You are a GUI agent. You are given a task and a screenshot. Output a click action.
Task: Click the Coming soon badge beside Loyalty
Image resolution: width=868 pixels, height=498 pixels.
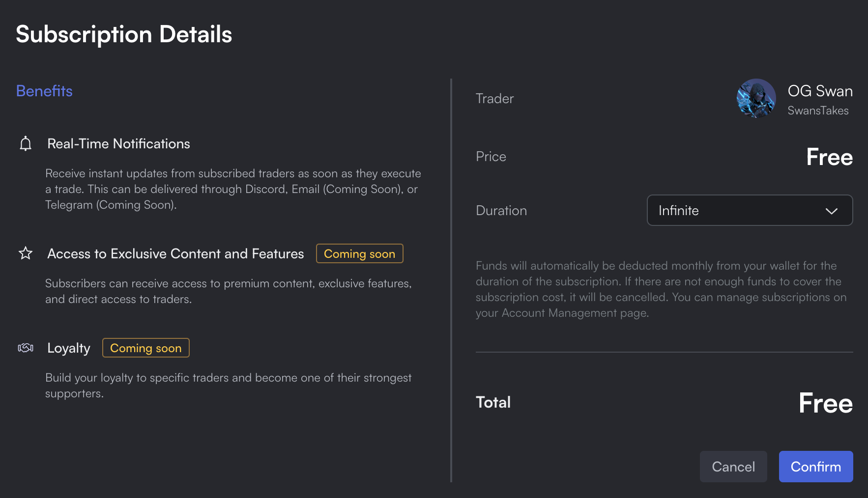145,348
